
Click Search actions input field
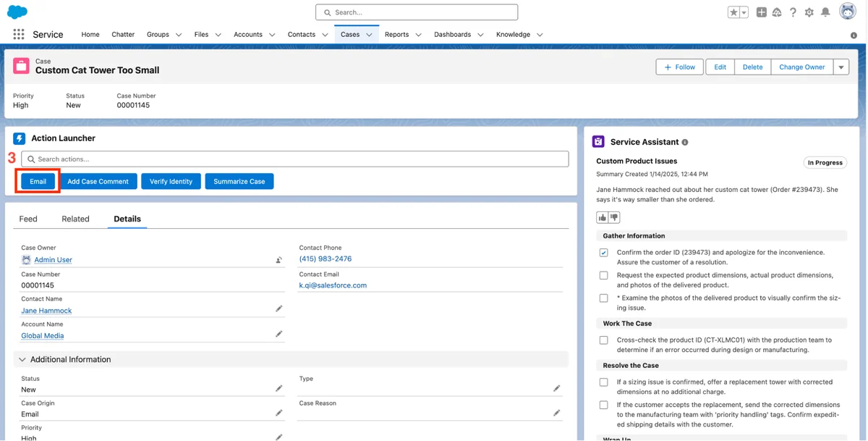(295, 159)
